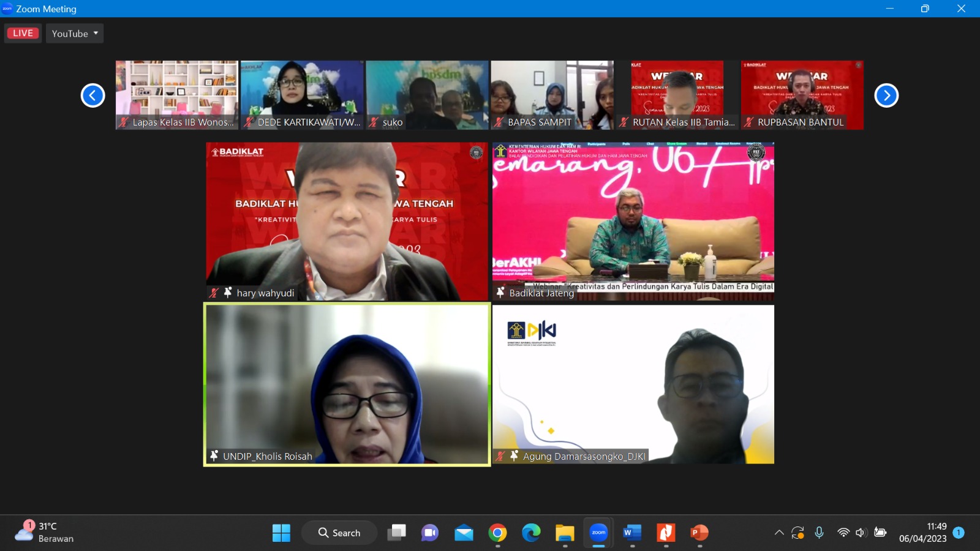Click the taskbar Search box
The width and height of the screenshot is (980, 551).
point(339,533)
